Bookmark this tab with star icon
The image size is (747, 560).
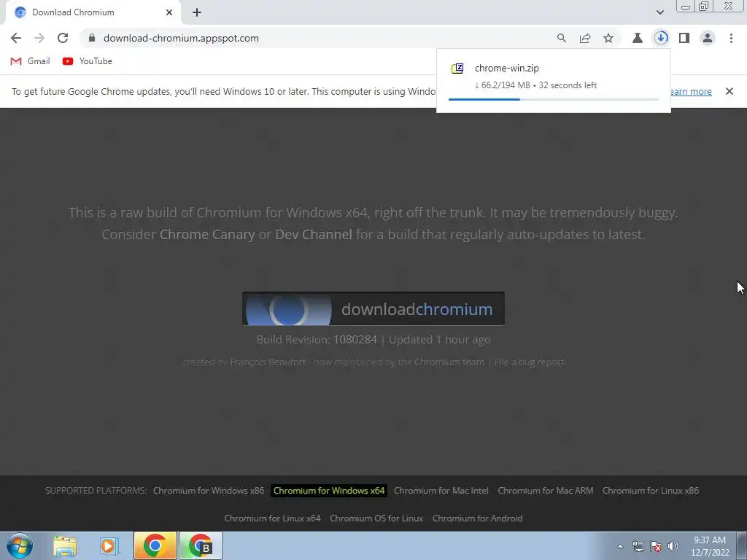pos(608,38)
